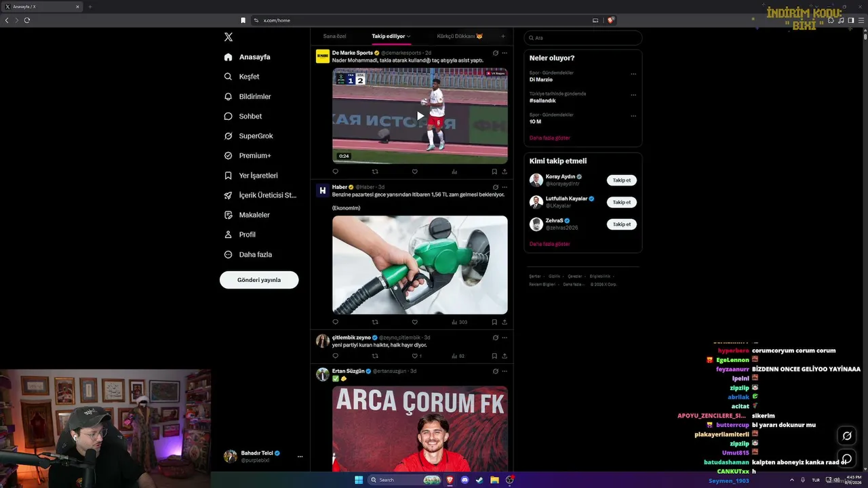
Task: Open Steam from the taskbar
Action: [x=479, y=480]
